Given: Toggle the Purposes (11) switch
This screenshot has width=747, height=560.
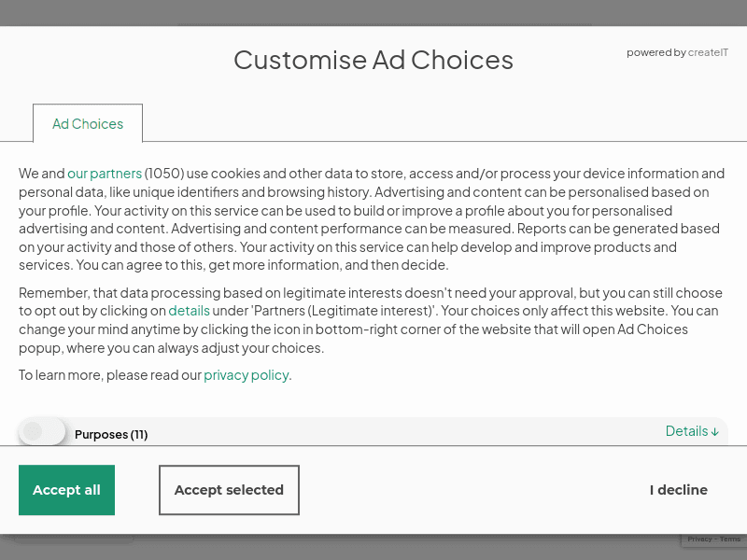Looking at the screenshot, I should tap(42, 431).
